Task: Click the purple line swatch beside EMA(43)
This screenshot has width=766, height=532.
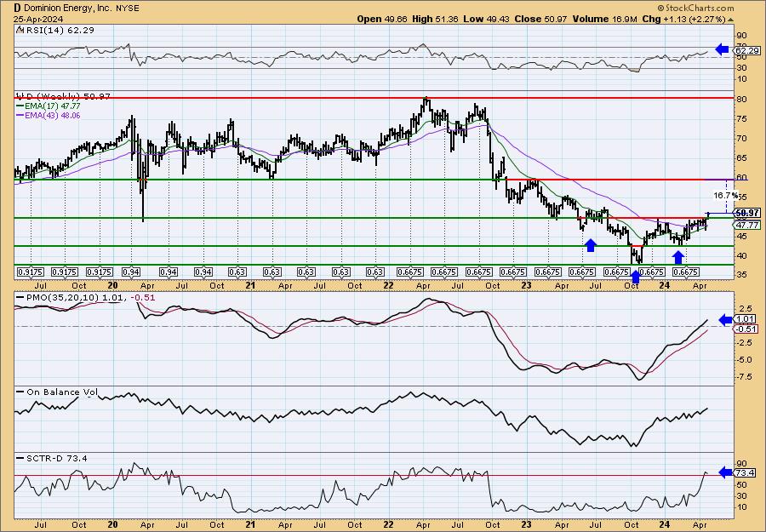Action: pyautogui.click(x=20, y=116)
